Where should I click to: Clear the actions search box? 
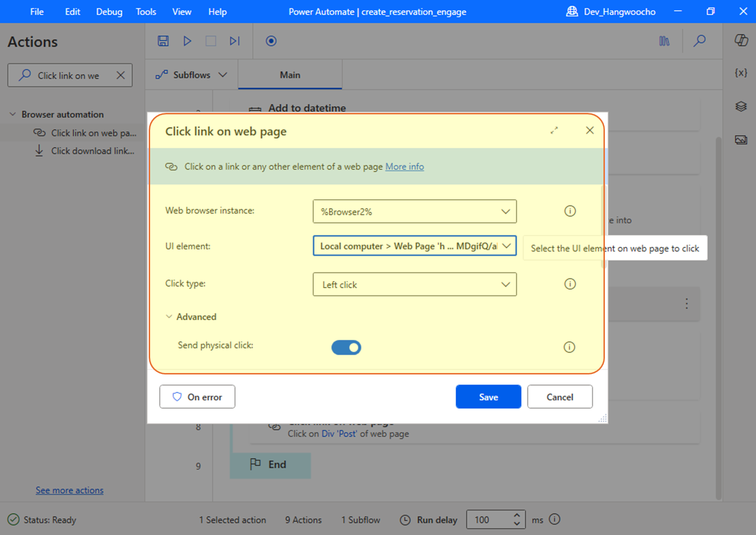coord(121,75)
